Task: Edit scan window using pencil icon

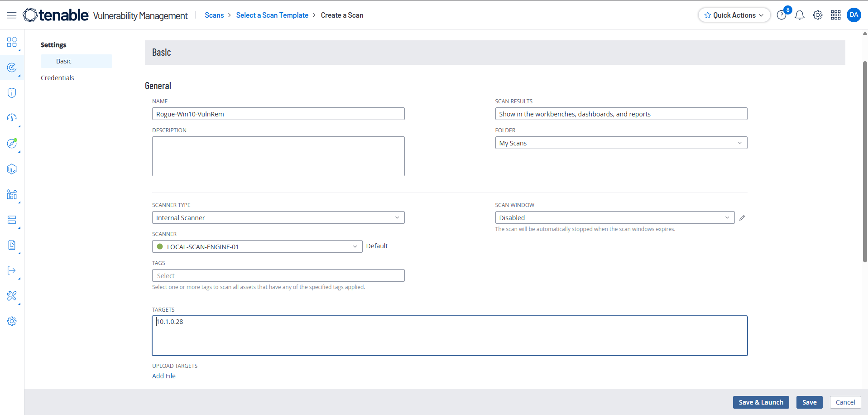Action: point(742,218)
